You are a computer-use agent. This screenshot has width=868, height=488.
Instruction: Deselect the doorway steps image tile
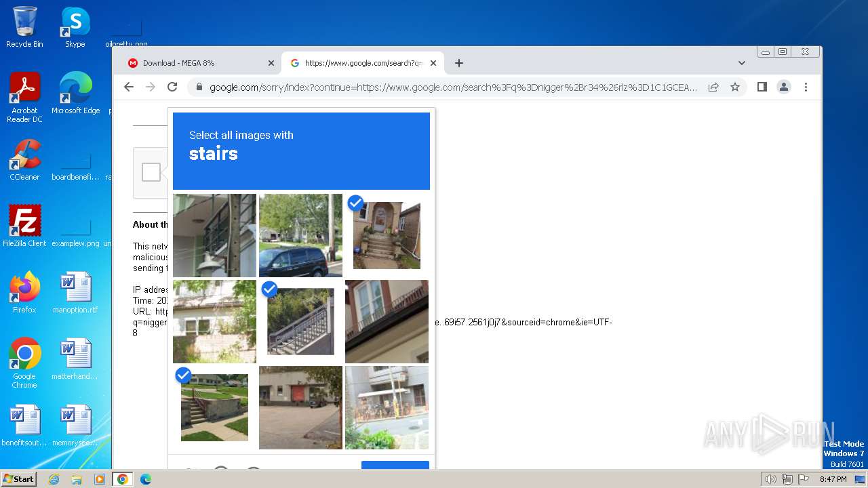tap(387, 235)
